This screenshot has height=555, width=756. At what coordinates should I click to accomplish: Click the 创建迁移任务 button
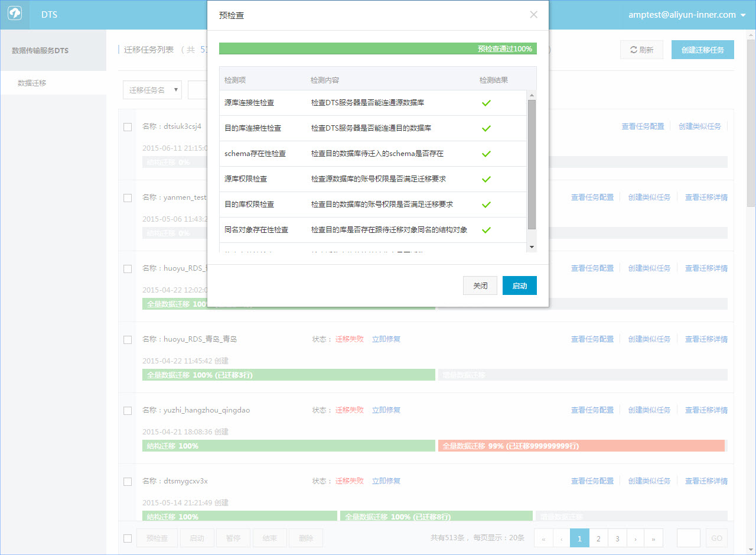pyautogui.click(x=703, y=50)
